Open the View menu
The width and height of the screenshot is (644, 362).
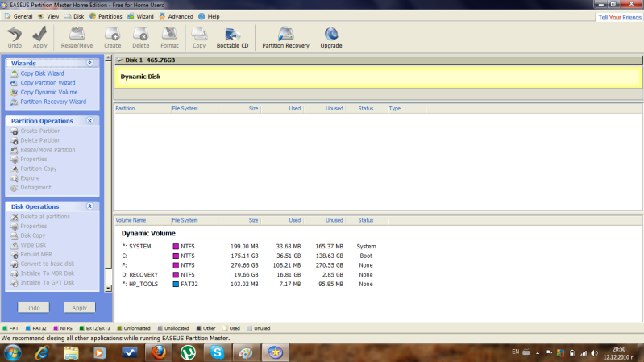tap(48, 16)
